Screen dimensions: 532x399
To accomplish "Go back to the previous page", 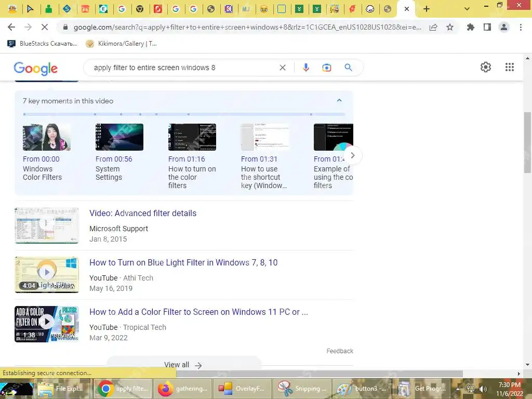I will [x=11, y=27].
